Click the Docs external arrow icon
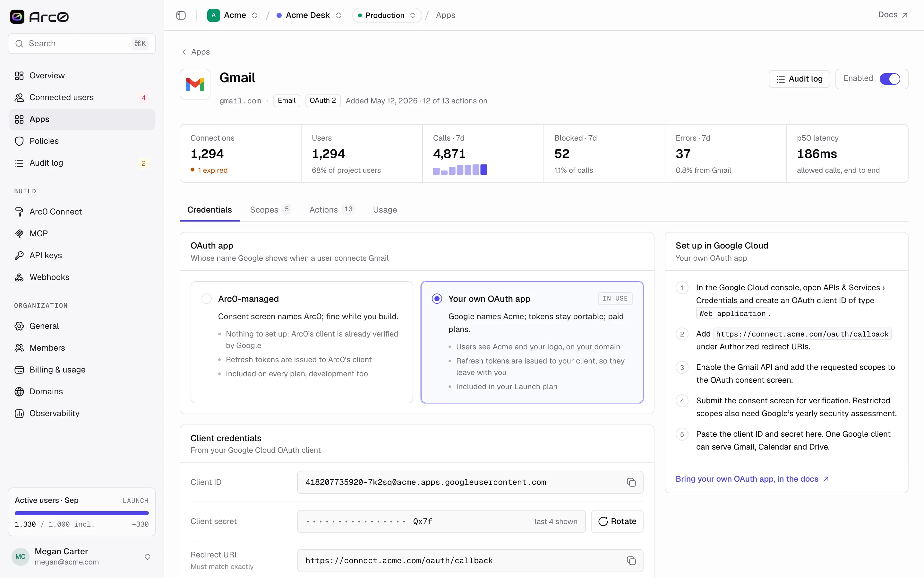The width and height of the screenshot is (924, 578). click(904, 15)
